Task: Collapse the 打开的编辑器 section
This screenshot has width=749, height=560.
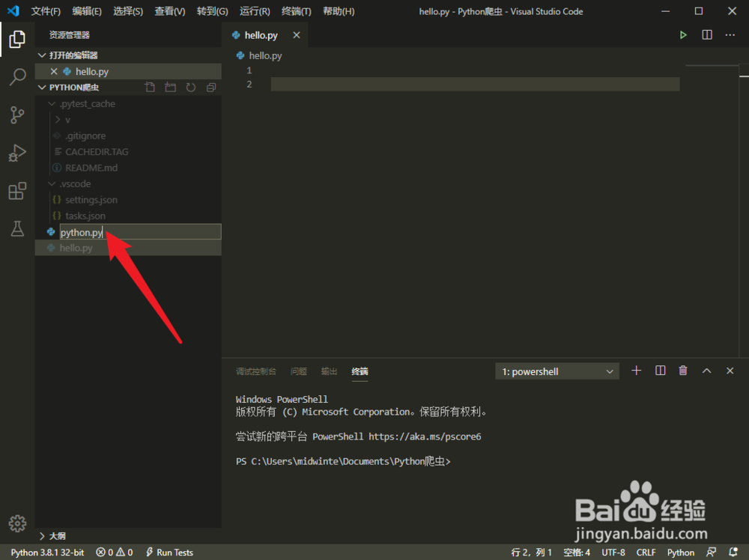Action: (42, 55)
